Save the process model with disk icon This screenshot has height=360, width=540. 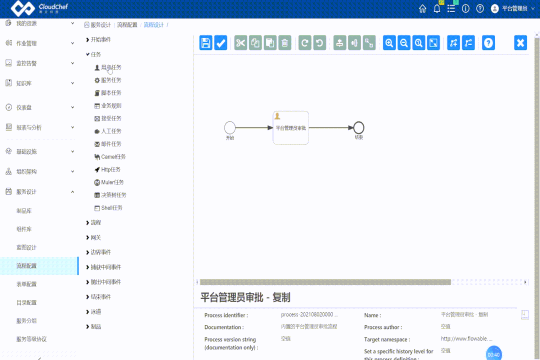[206, 43]
